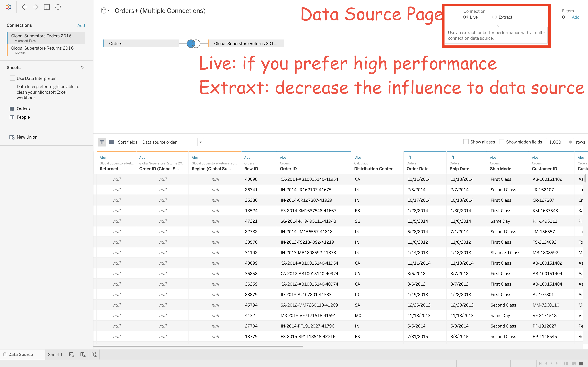Click the join icon between tables
This screenshot has width=588, height=367.
[x=193, y=44]
